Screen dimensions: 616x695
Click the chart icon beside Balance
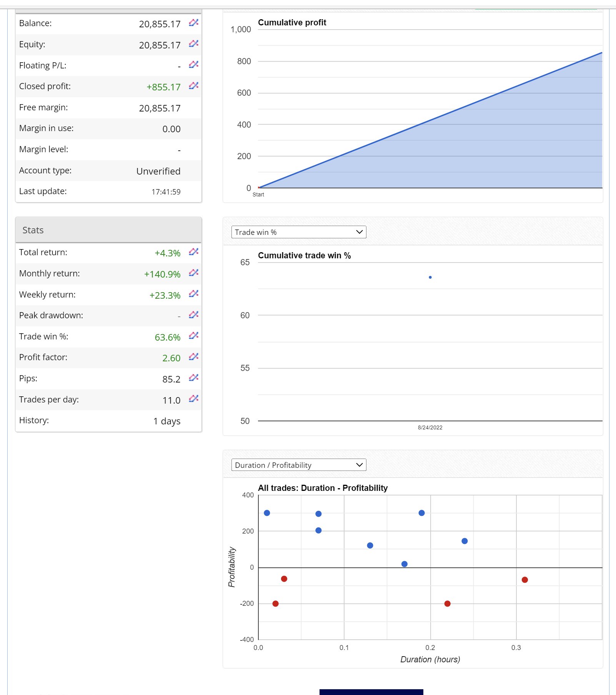coord(193,23)
